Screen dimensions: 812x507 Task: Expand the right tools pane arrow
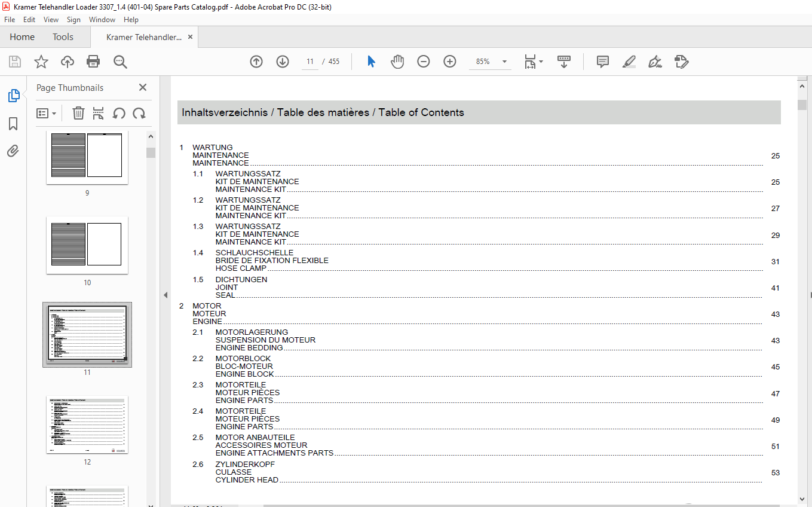click(x=810, y=295)
